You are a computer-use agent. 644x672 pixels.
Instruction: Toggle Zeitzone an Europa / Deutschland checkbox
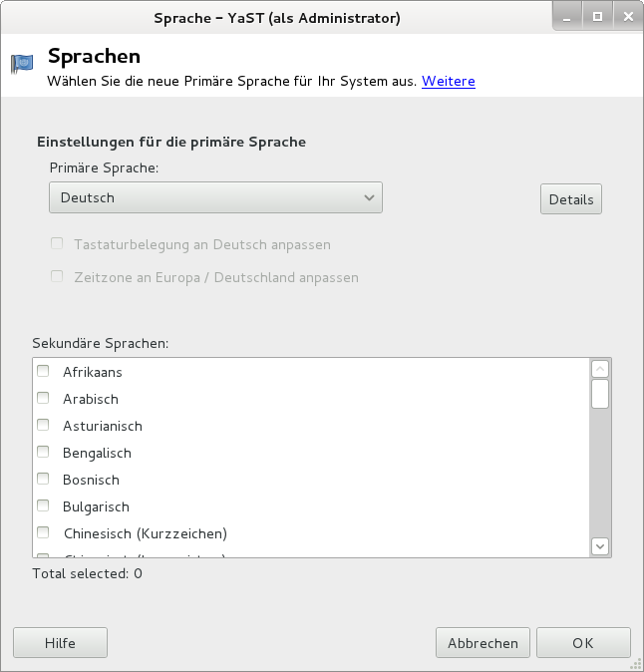[x=57, y=277]
